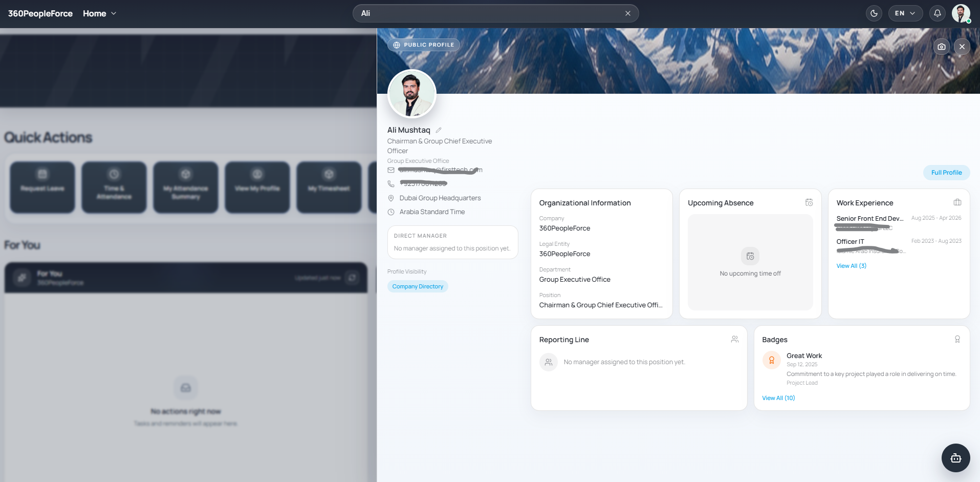Click Work Experience briefcase icon
Image resolution: width=980 pixels, height=482 pixels.
(957, 202)
